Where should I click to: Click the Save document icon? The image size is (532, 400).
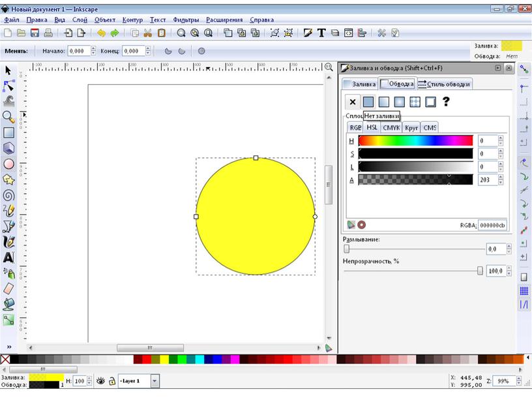click(x=35, y=33)
